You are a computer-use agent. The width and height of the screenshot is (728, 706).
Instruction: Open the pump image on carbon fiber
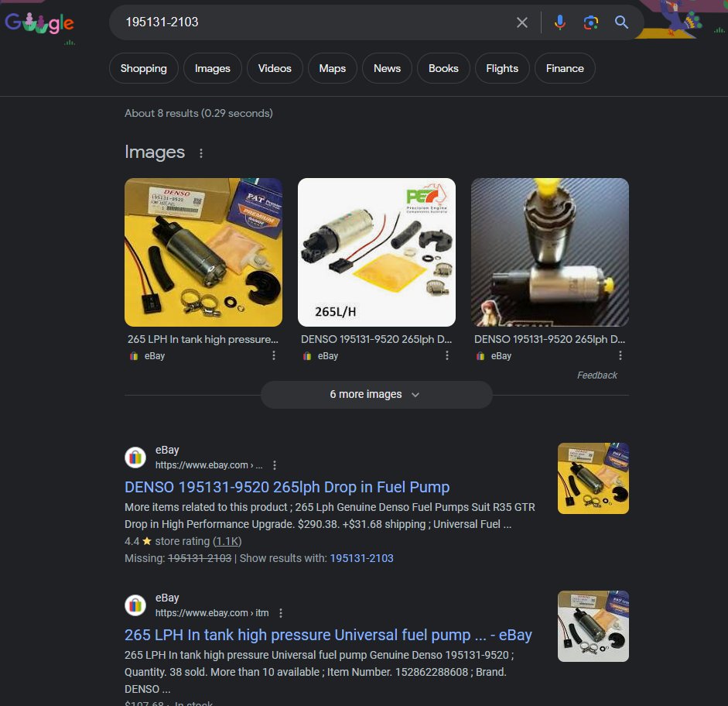point(550,252)
